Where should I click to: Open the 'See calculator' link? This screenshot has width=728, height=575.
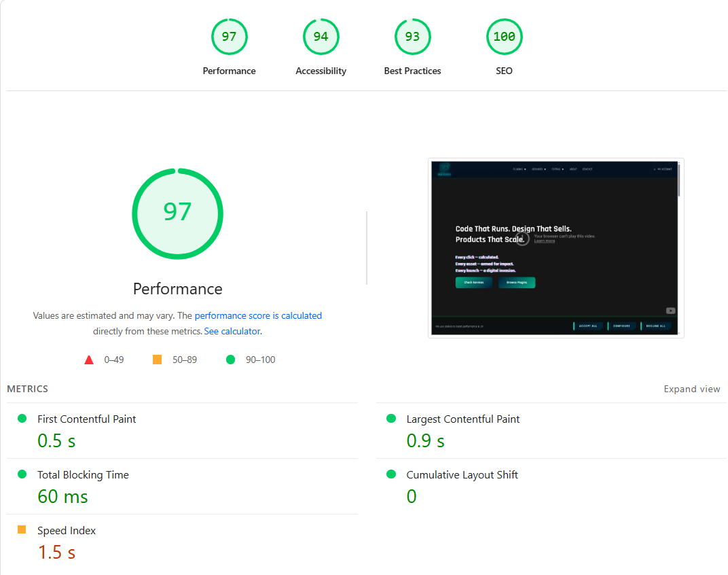coord(232,332)
